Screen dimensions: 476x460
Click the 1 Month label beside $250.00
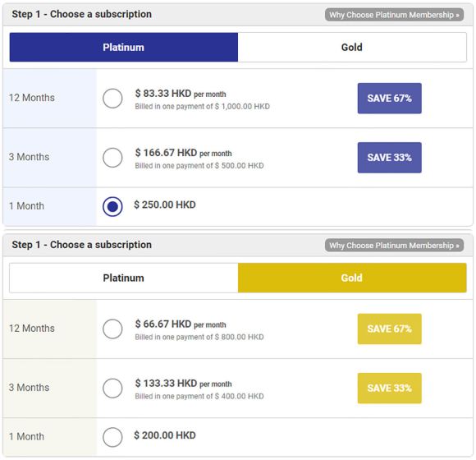pos(27,206)
